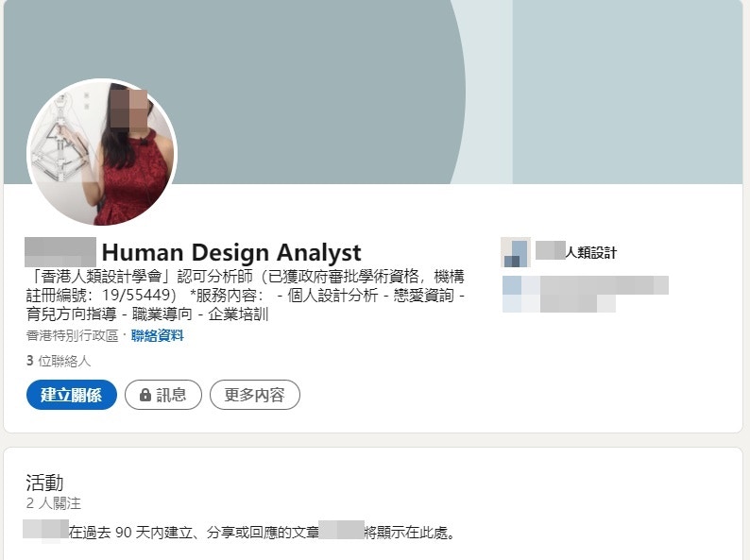Expand the 更多內容 options menu
This screenshot has width=750, height=560.
click(254, 395)
